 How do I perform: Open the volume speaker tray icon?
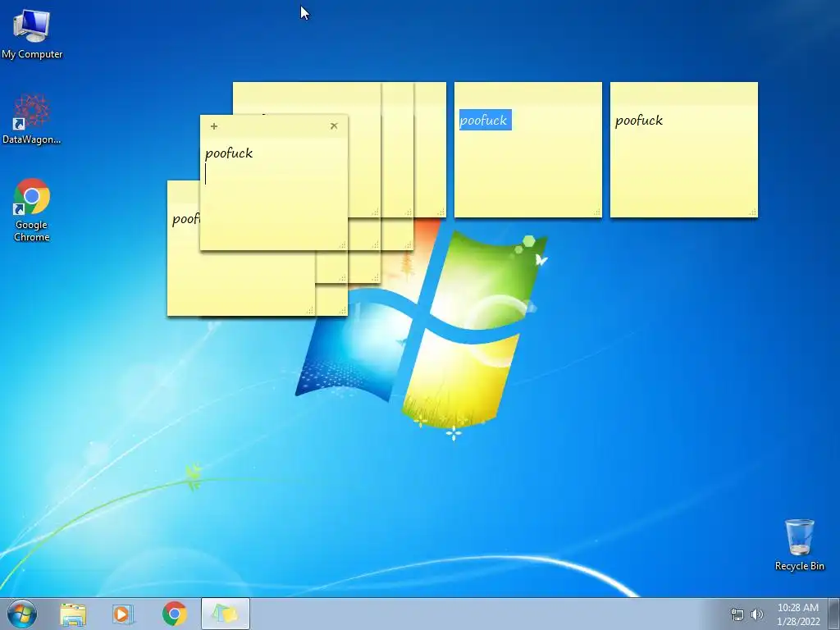(757, 614)
